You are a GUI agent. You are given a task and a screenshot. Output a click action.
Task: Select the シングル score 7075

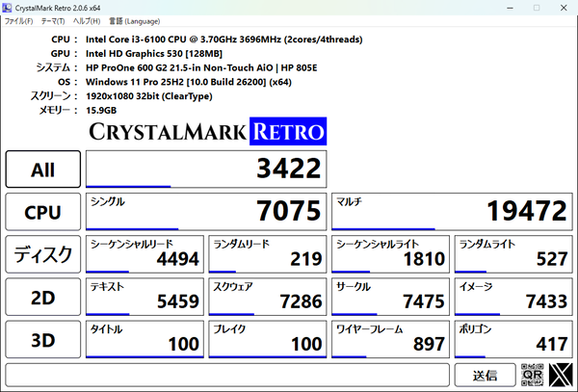289,211
